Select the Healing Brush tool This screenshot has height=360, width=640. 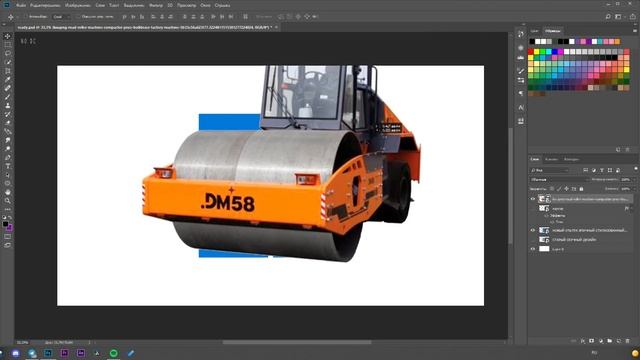click(7, 88)
